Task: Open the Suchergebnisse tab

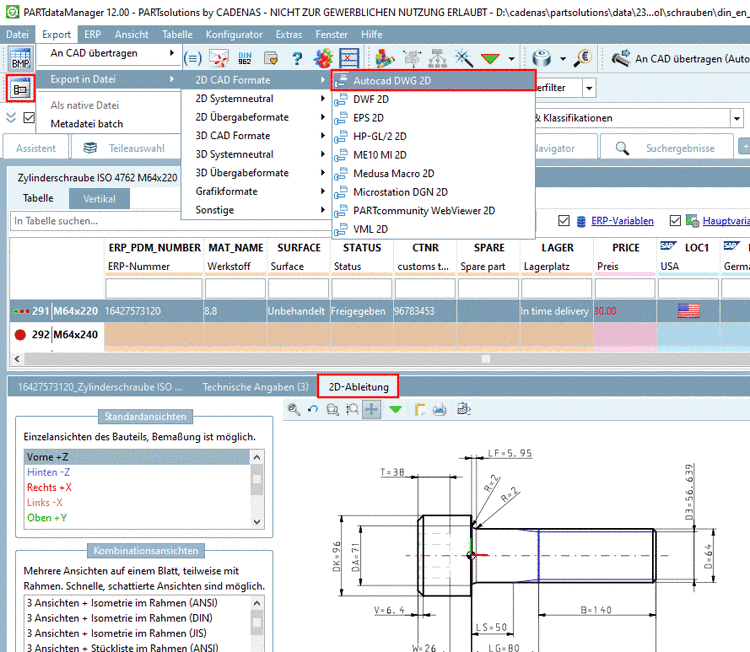Action: pyautogui.click(x=667, y=148)
